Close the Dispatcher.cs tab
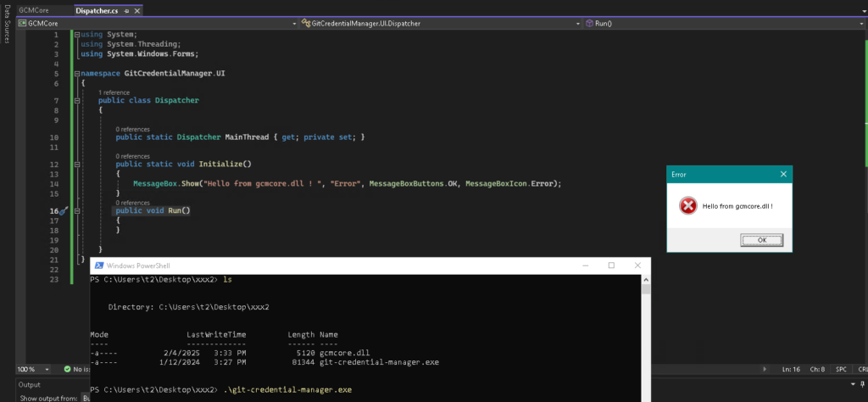The width and height of the screenshot is (868, 402). point(136,10)
